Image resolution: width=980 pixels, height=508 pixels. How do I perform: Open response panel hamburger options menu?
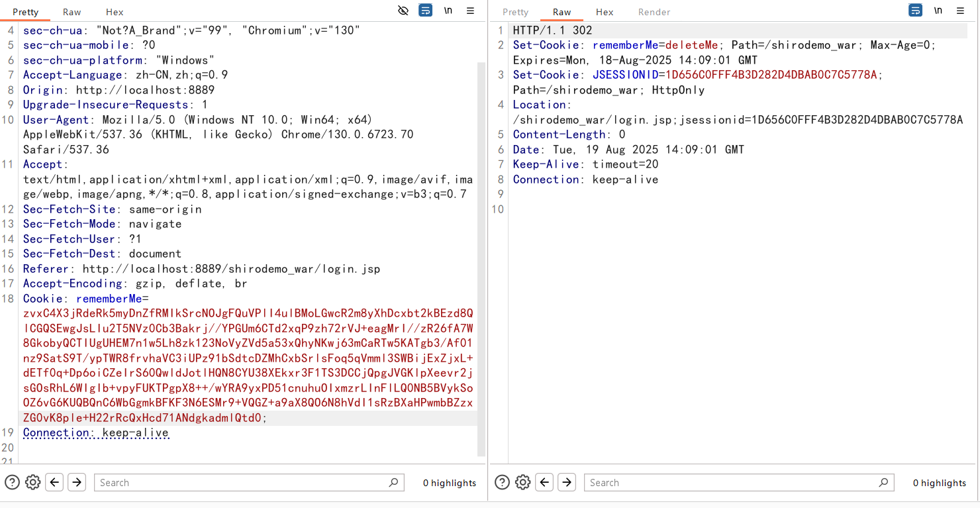[x=960, y=11]
